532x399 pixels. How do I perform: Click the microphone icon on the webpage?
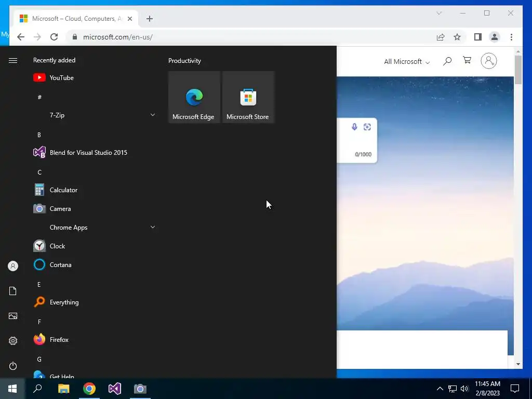click(354, 127)
